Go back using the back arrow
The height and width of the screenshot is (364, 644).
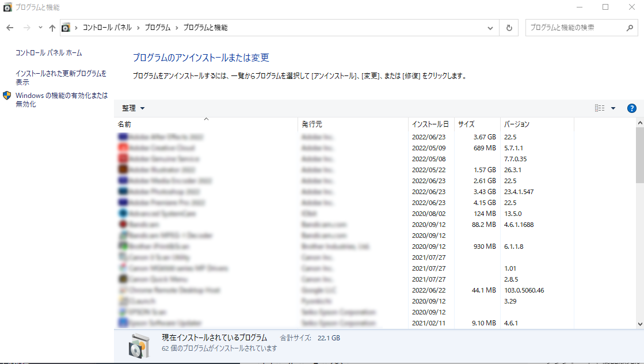pyautogui.click(x=10, y=28)
